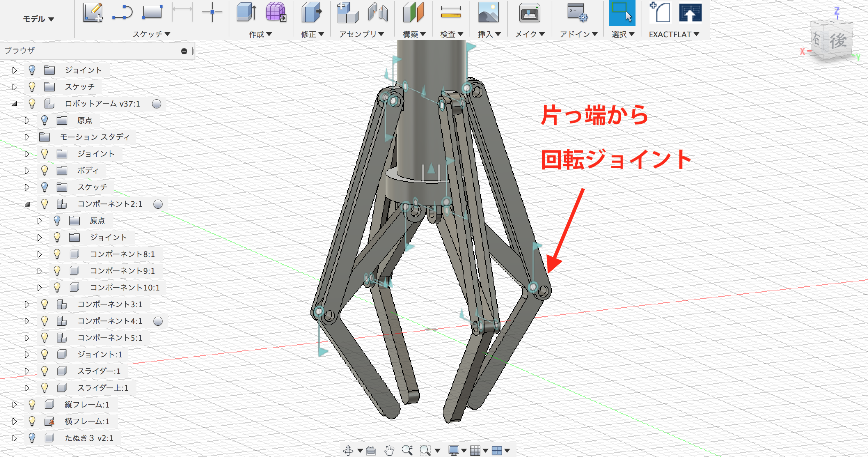Viewport: 868px width, 457px height.
Task: Open the Create Form tool
Action: click(275, 12)
